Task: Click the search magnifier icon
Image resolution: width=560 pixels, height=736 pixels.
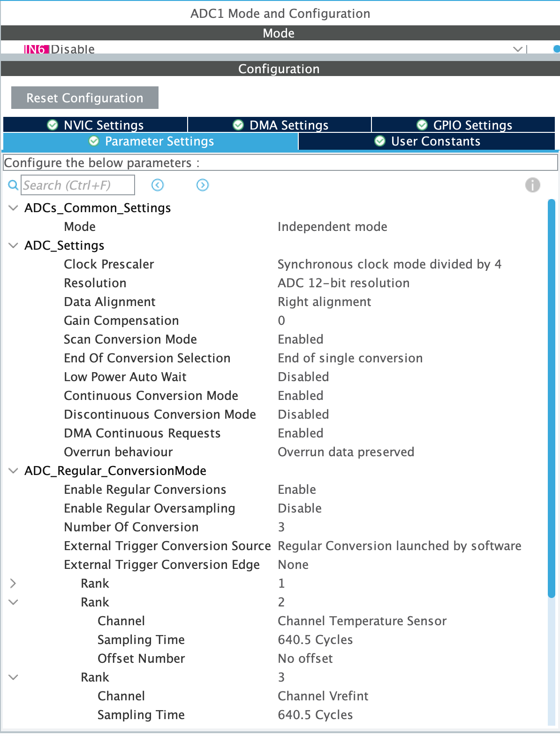Action: [13, 185]
